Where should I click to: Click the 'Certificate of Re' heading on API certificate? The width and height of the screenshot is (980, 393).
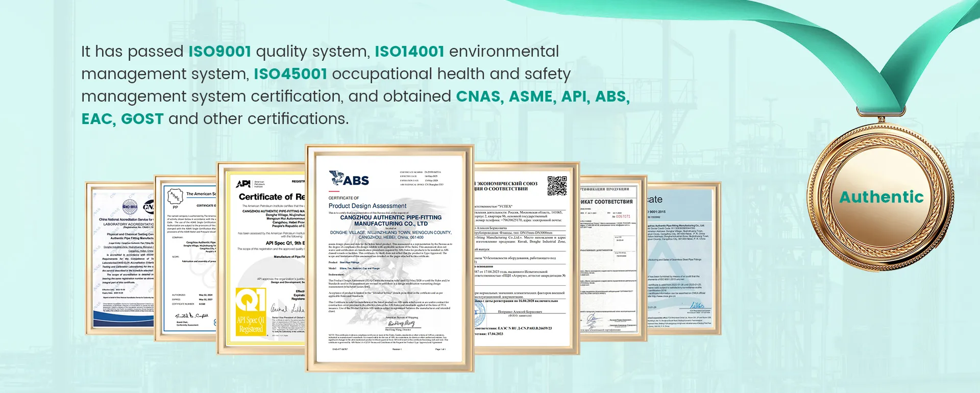point(272,197)
